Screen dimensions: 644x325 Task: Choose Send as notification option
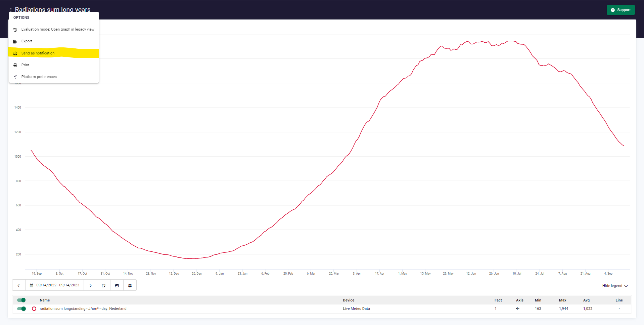38,53
